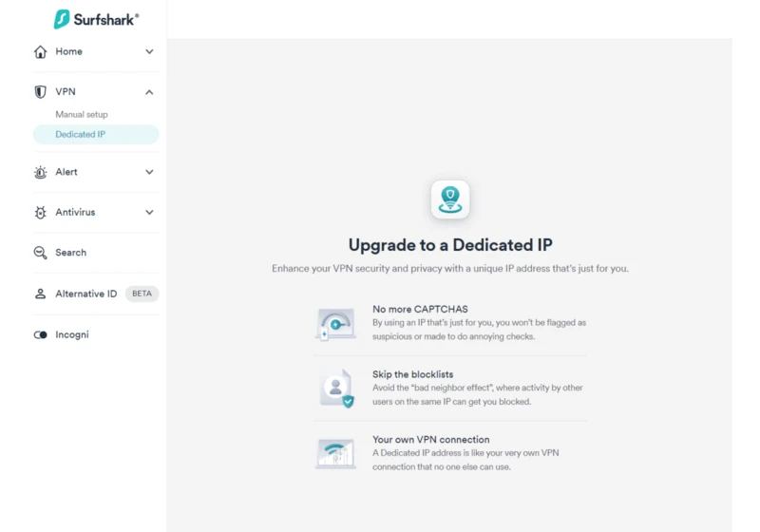Click the Alert siren icon
The height and width of the screenshot is (532, 760).
pyautogui.click(x=40, y=172)
